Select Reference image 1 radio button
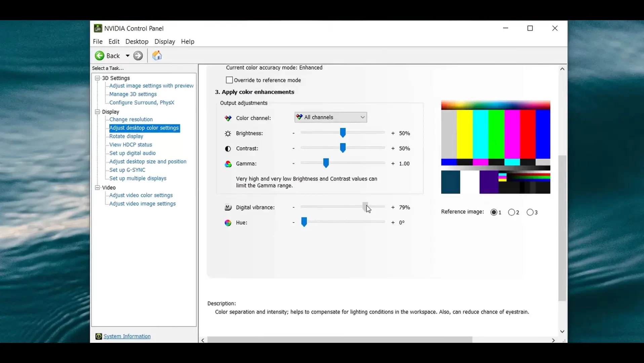Screen dimensions: 644x363 tap(494, 212)
